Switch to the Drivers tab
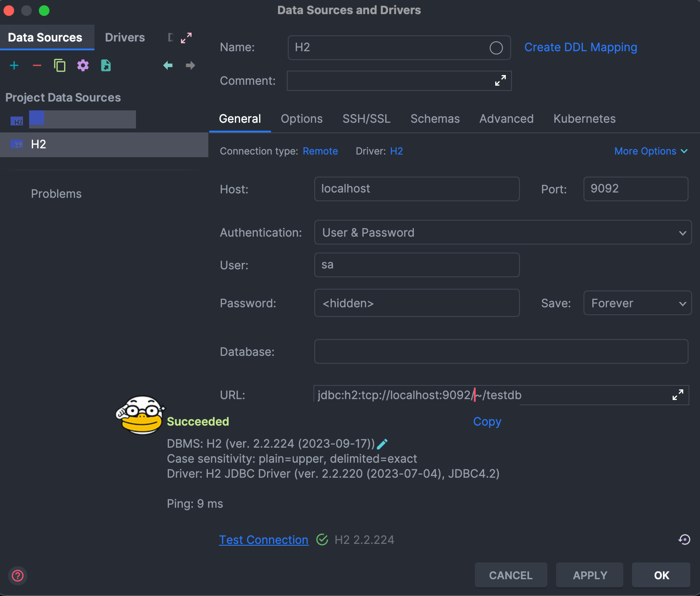The image size is (700, 596). pos(125,38)
